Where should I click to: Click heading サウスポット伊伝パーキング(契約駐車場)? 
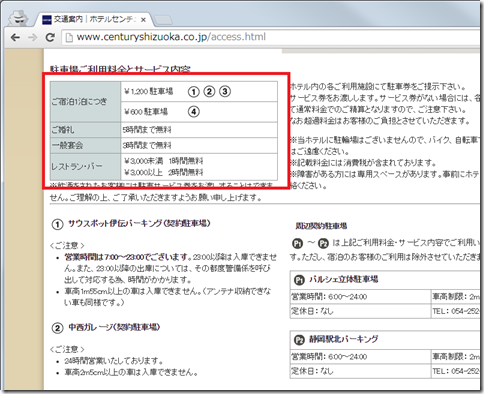click(139, 223)
